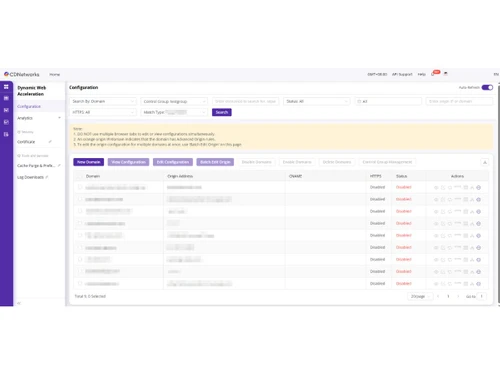The width and height of the screenshot is (500, 375).
Task: Click the Batch Edit Origin button
Action: 215,162
